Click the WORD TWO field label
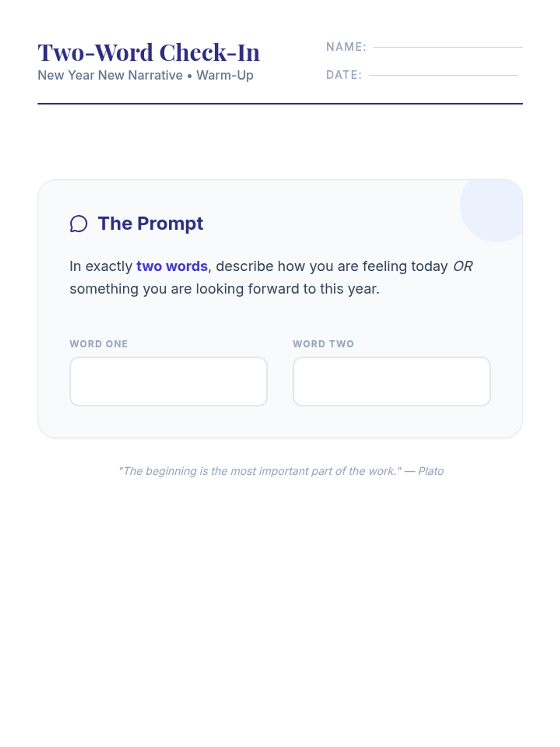The height and width of the screenshot is (747, 560). tap(323, 344)
